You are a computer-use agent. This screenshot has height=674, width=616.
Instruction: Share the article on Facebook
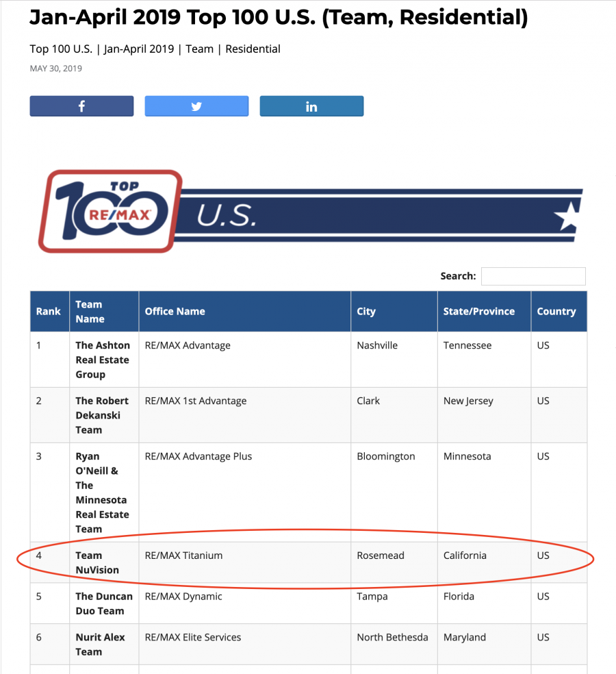click(x=81, y=106)
